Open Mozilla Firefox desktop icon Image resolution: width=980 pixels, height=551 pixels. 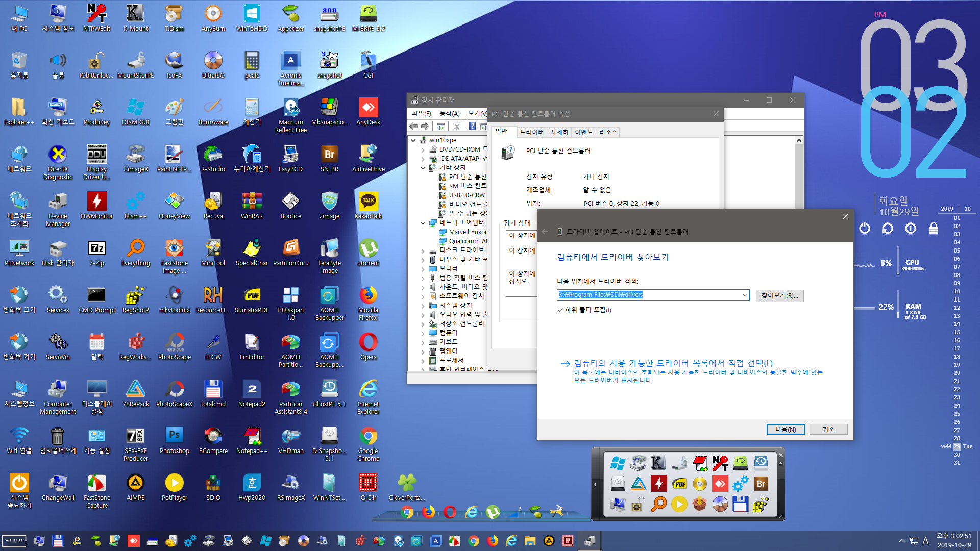point(368,303)
